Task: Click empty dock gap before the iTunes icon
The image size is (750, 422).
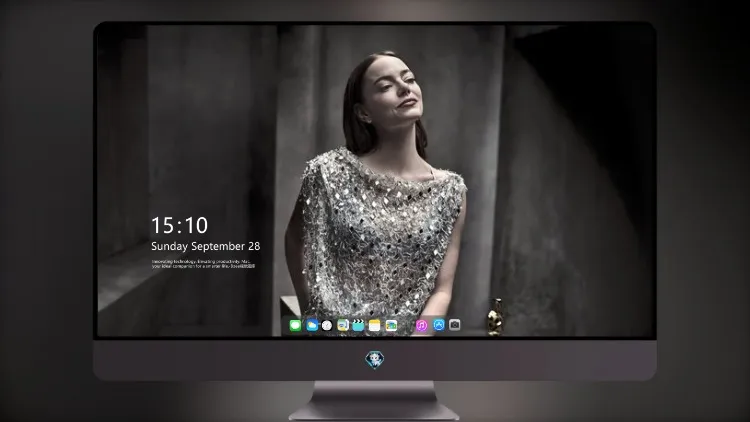Action: 407,325
